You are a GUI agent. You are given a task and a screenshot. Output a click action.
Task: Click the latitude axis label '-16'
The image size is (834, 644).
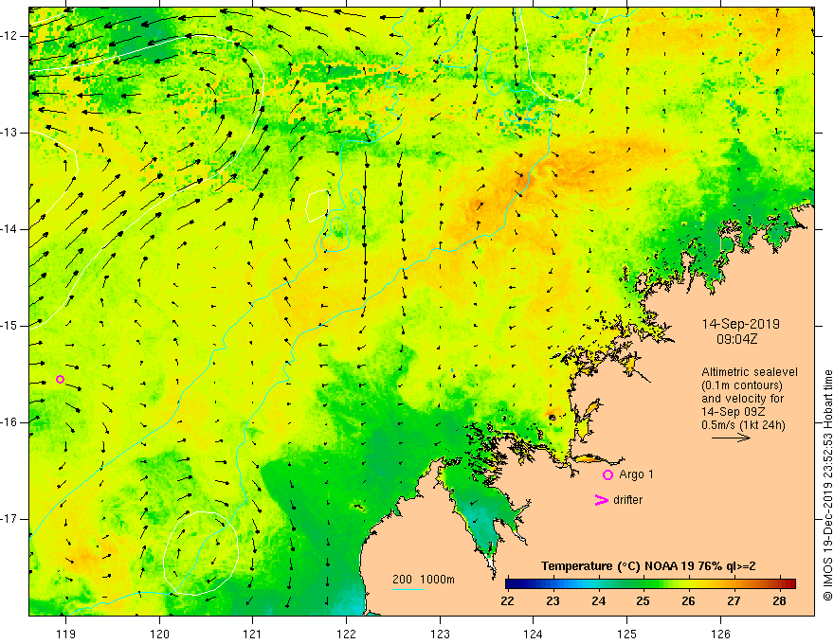click(x=9, y=422)
